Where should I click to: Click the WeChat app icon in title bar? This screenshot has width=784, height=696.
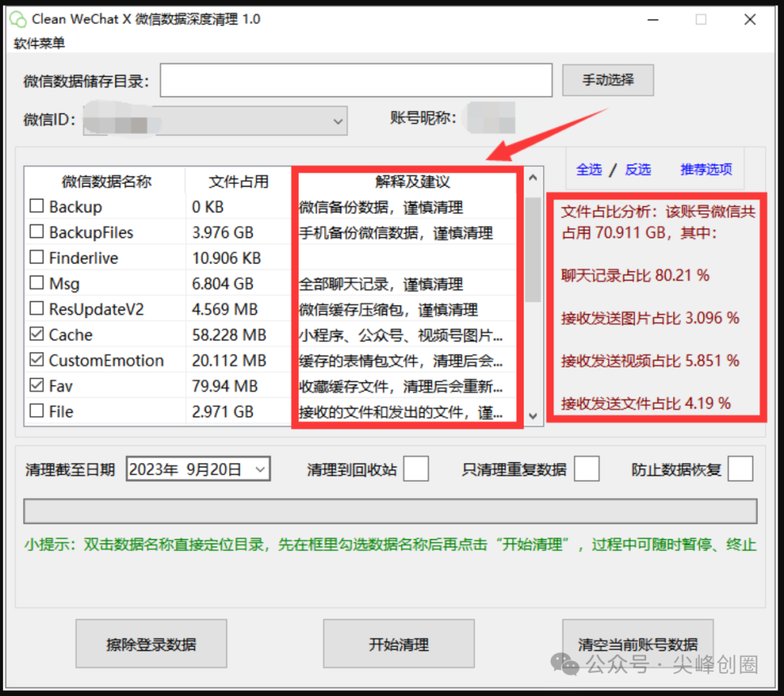18,19
